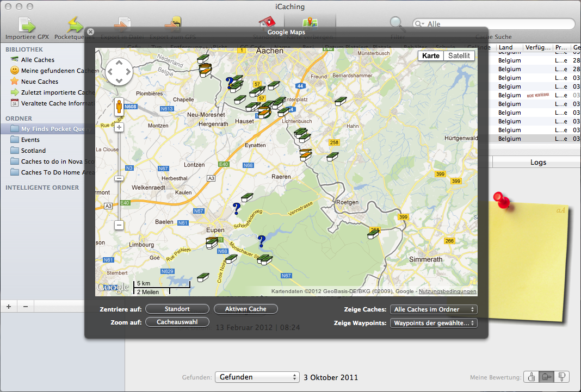Select Alle Caches in the library
Viewport: 581px width, 392px height.
(38, 60)
